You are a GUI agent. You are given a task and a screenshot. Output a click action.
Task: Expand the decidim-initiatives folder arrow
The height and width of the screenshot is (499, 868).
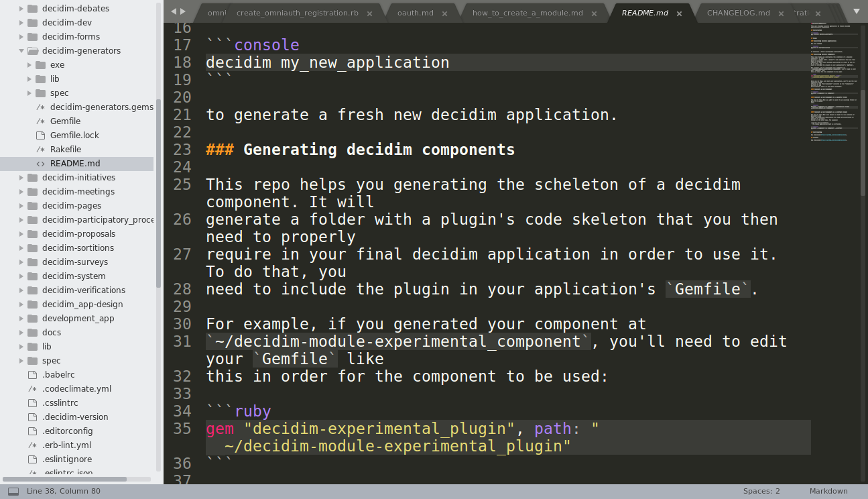point(21,178)
